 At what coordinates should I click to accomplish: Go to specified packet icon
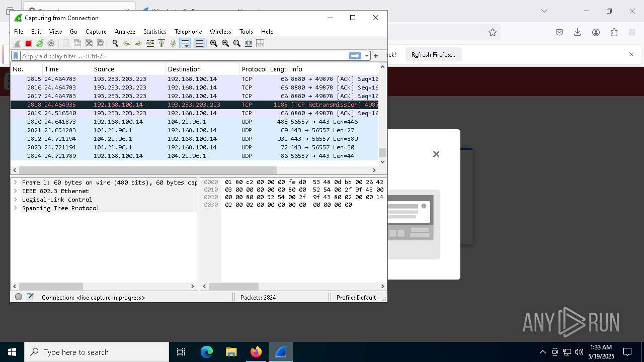(x=150, y=43)
